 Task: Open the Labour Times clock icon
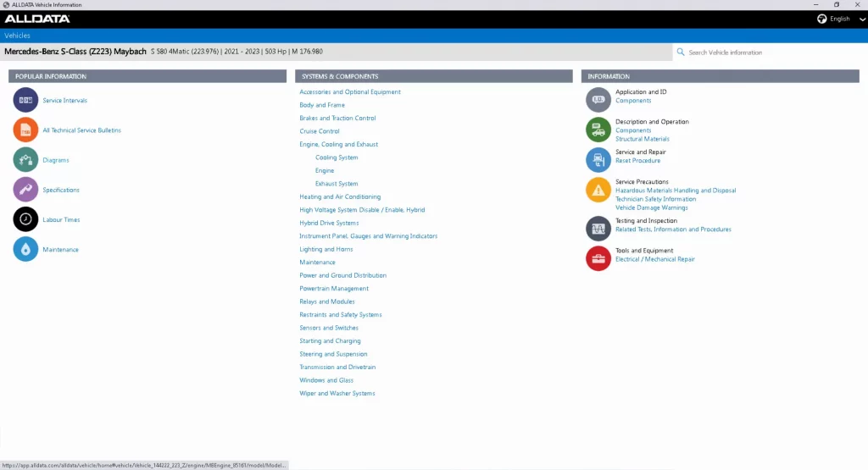(x=25, y=219)
